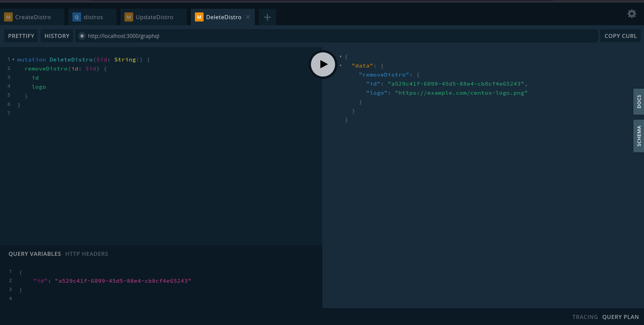Switch to HTTP HEADERS pane
This screenshot has width=644, height=325.
click(87, 254)
